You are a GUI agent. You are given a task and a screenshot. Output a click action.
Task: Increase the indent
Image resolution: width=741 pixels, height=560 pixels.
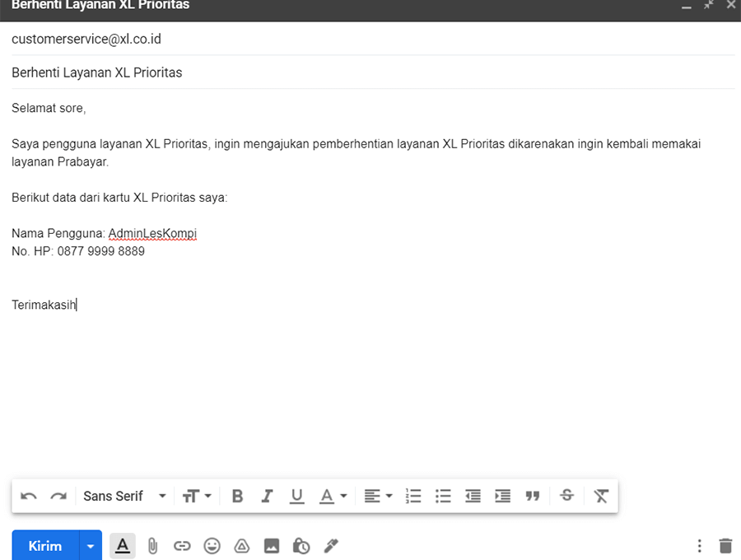(x=502, y=497)
